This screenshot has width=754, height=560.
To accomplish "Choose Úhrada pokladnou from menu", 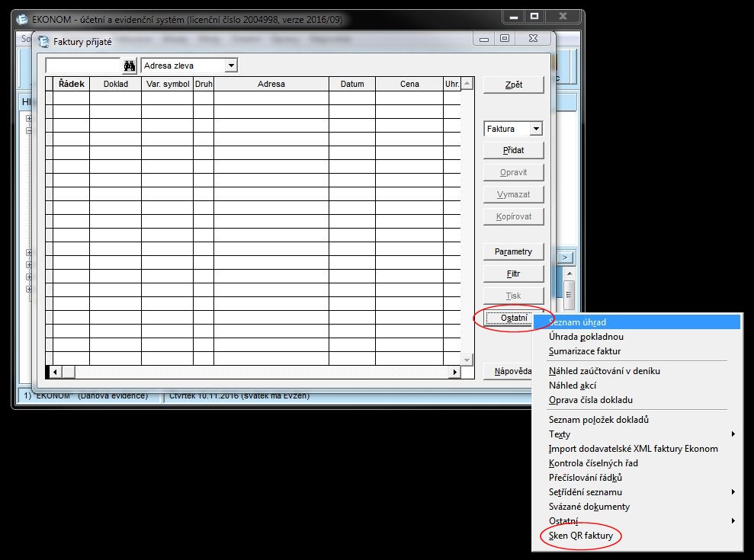I will (x=637, y=337).
